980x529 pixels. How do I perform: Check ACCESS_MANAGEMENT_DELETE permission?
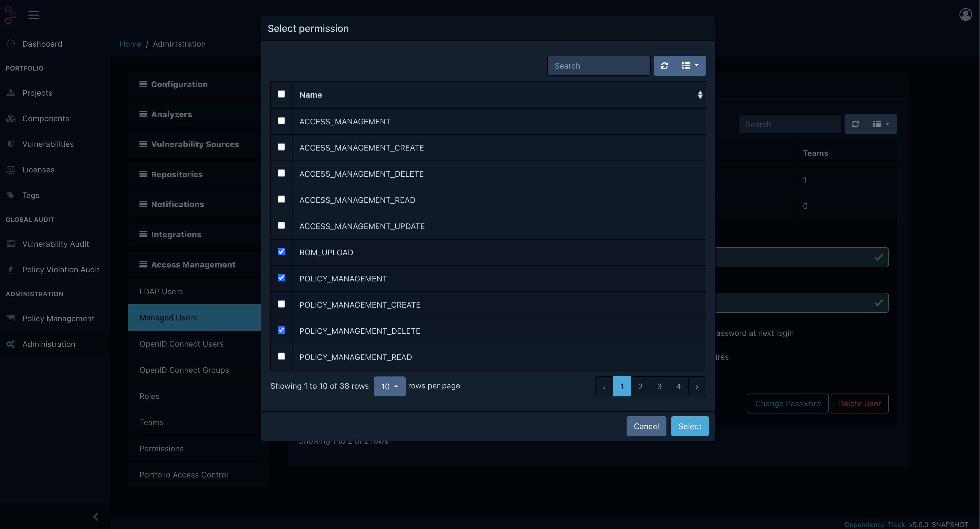coord(281,173)
